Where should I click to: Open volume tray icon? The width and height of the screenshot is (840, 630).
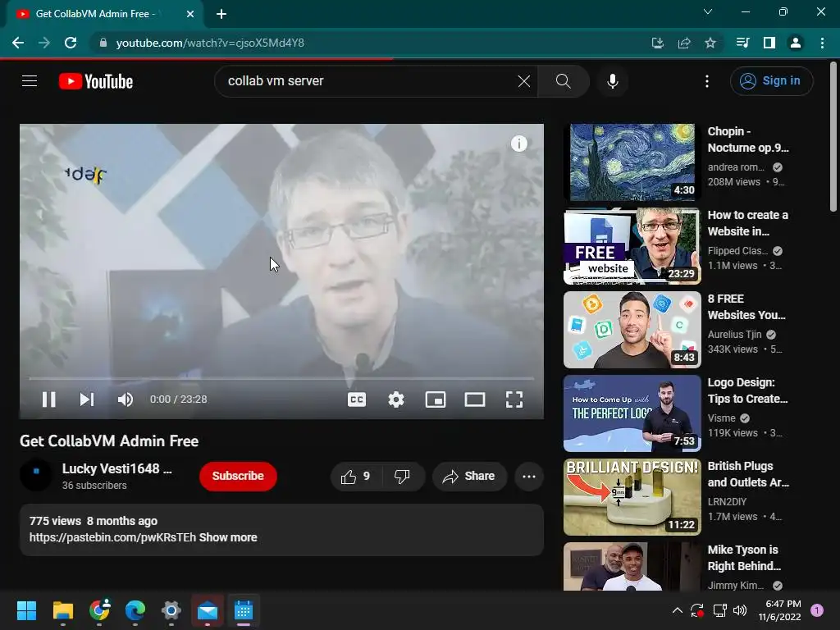pyautogui.click(x=741, y=610)
